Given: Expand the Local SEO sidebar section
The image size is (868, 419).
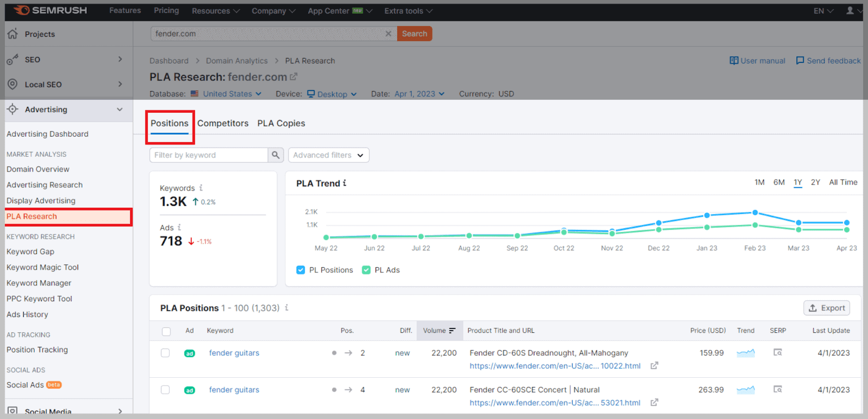Looking at the screenshot, I should 120,84.
